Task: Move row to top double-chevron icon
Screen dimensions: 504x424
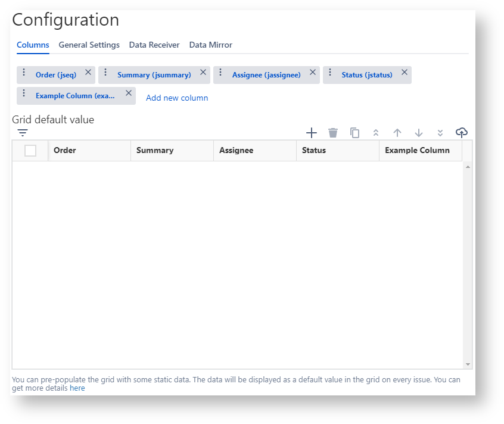Action: click(x=376, y=133)
